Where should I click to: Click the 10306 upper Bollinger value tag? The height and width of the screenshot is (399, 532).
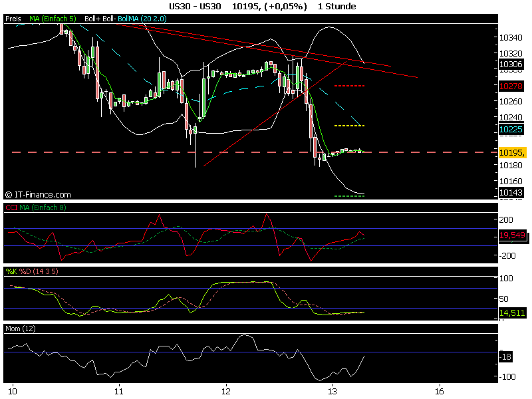(511, 64)
